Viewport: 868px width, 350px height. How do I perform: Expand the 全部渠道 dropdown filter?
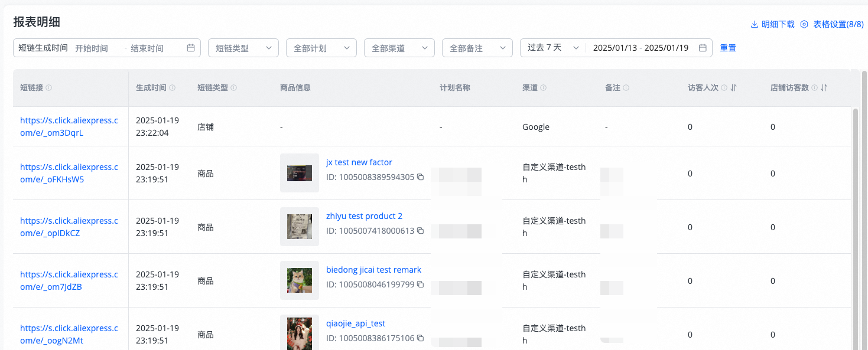(399, 48)
